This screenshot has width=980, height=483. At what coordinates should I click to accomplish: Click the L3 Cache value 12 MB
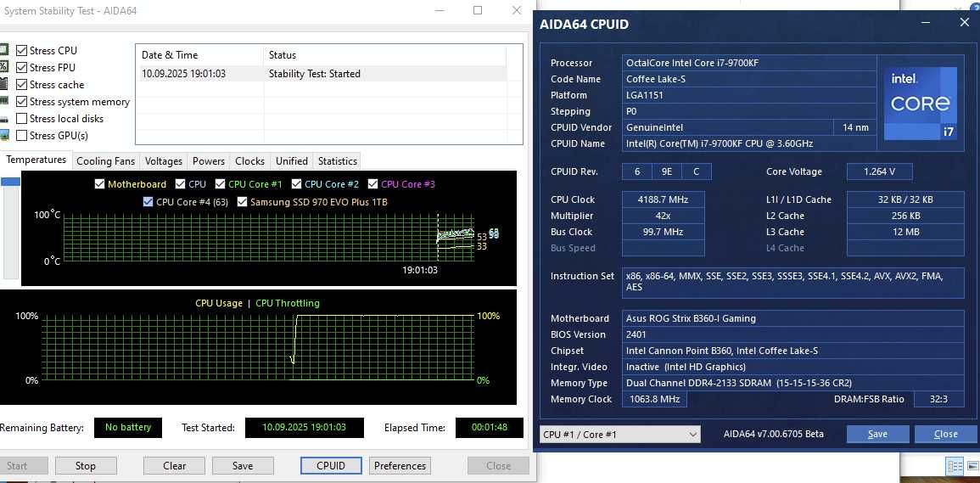[x=905, y=232]
